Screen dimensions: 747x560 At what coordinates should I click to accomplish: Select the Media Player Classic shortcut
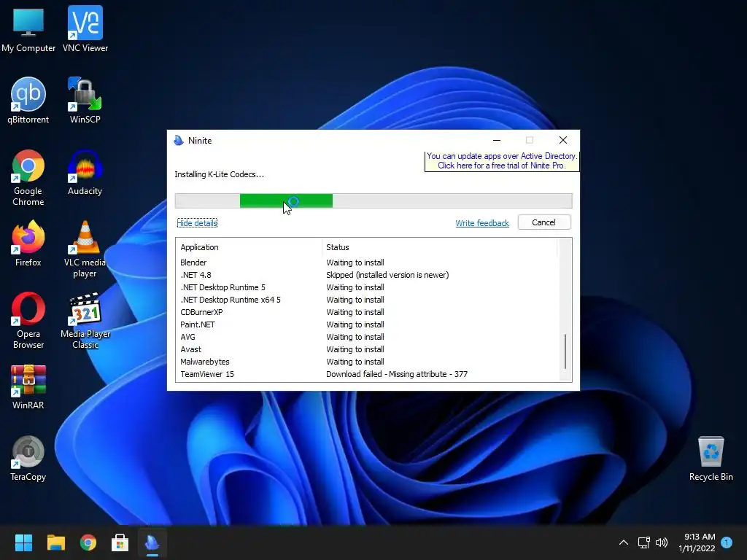tap(85, 321)
